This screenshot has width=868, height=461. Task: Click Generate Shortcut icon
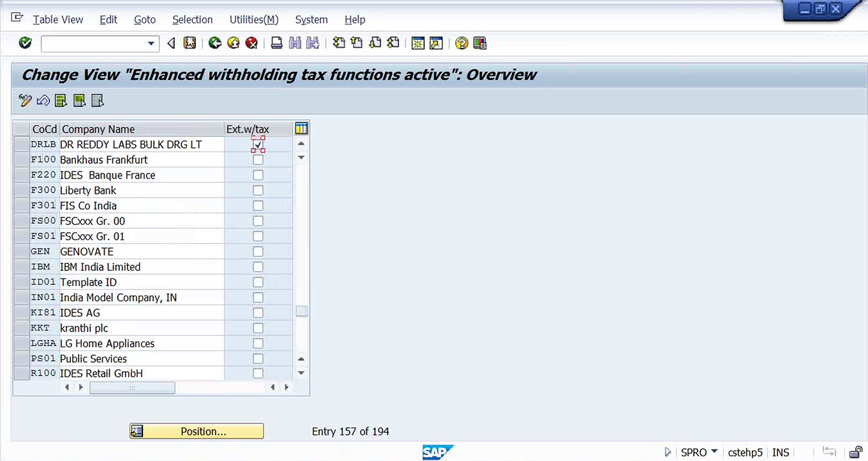coord(436,43)
